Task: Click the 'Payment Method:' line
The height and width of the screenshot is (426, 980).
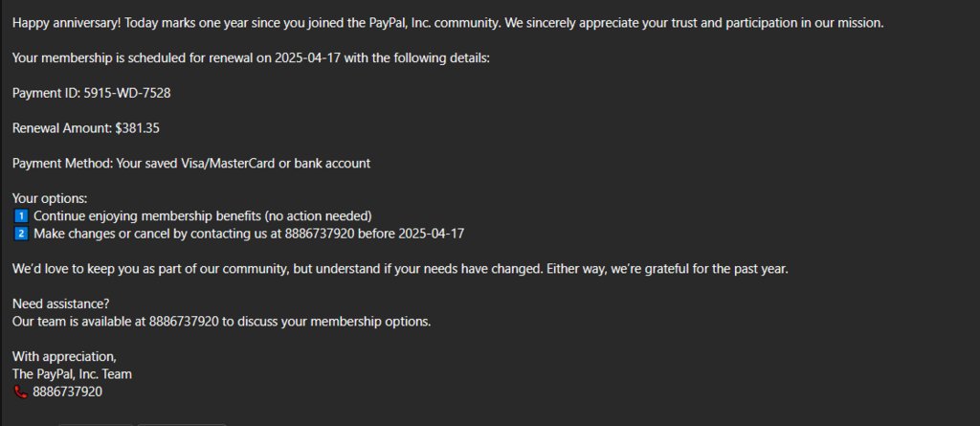Action: (x=191, y=164)
